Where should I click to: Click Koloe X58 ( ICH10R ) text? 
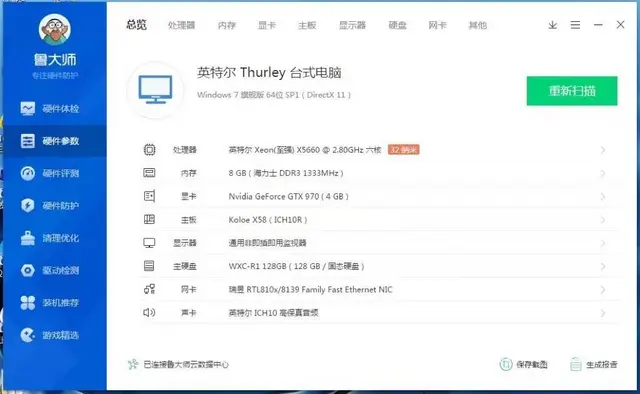pyautogui.click(x=268, y=220)
